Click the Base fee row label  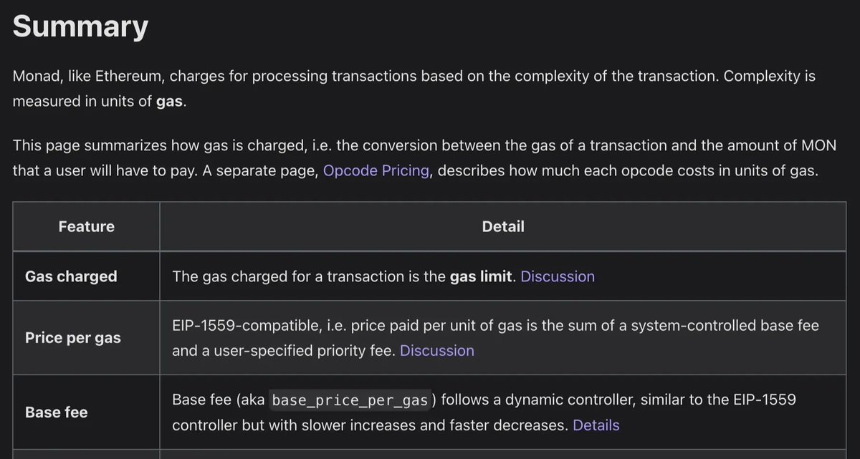[x=56, y=412]
